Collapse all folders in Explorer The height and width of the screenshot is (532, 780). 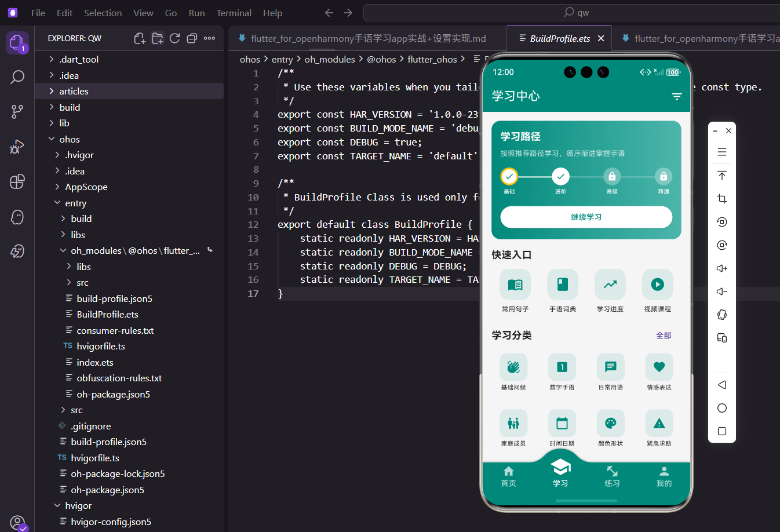pos(192,38)
